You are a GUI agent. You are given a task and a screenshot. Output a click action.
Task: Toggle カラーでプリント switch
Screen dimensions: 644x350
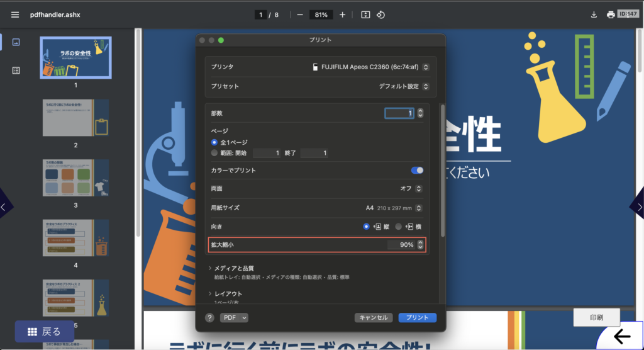tap(417, 170)
